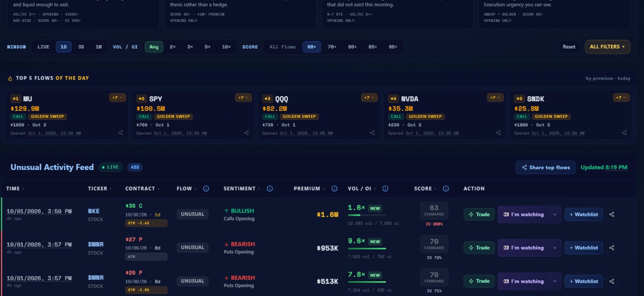Expand the +7 badge on the SNDK card

click(x=621, y=98)
